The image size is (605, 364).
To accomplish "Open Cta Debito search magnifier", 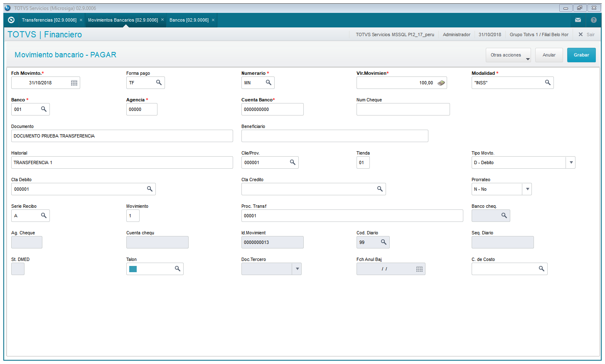I will (x=150, y=189).
